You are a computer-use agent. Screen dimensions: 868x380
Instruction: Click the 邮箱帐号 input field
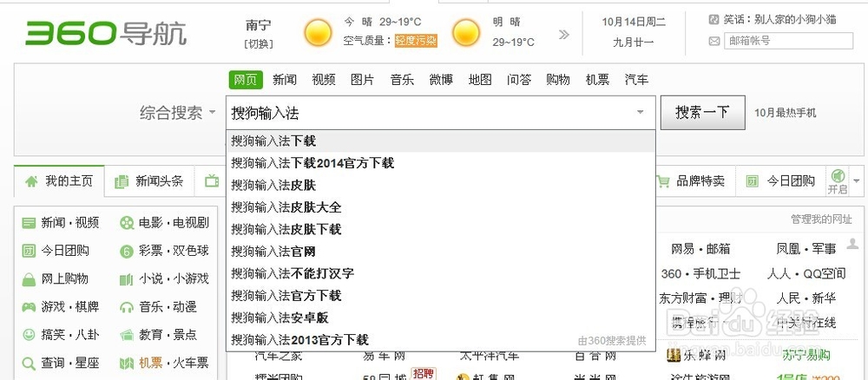click(789, 41)
